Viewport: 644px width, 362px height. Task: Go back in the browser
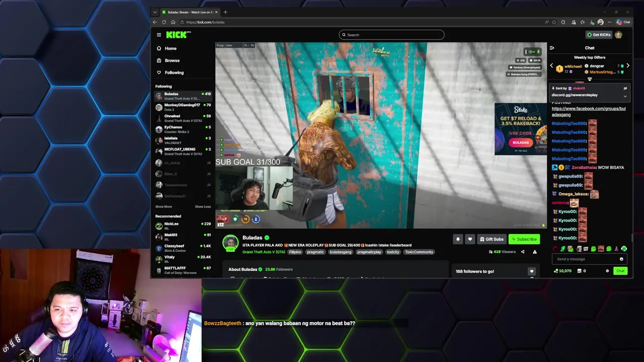tap(155, 22)
